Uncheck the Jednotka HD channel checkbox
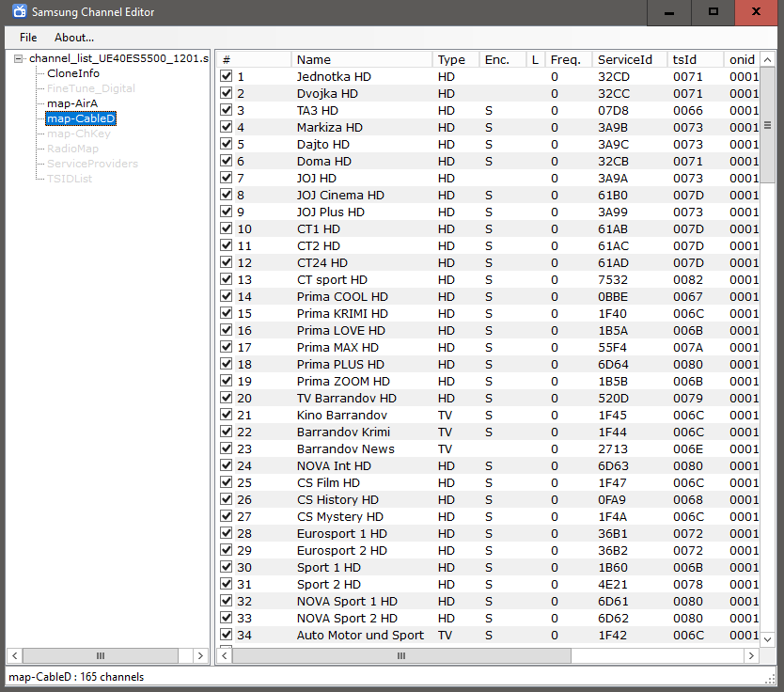 [226, 77]
